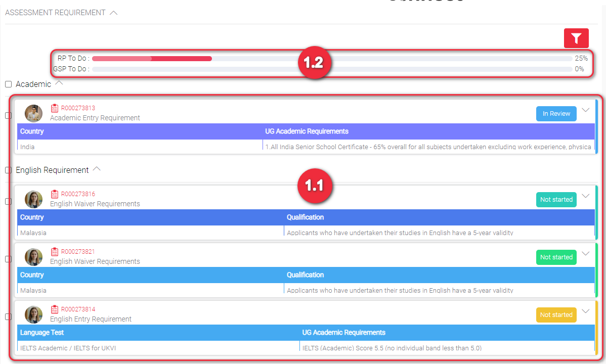
Task: Click the checklist icon beside R000273816
Action: pyautogui.click(x=55, y=194)
